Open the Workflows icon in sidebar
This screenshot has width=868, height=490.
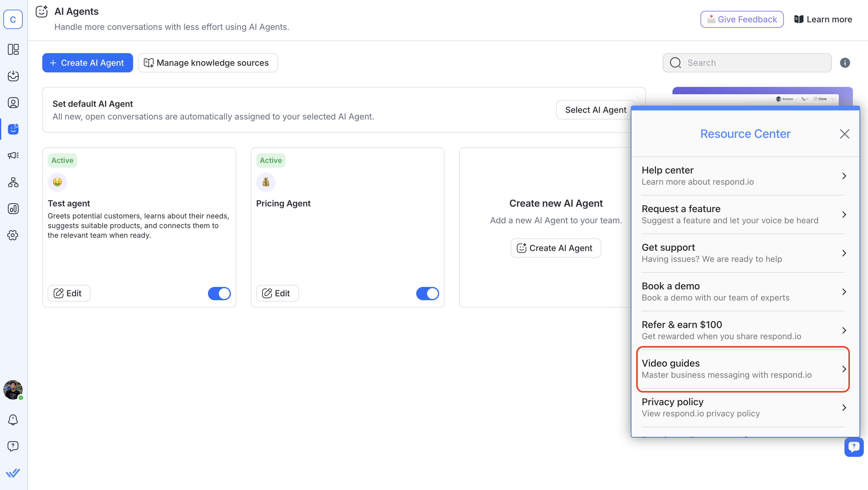click(13, 182)
